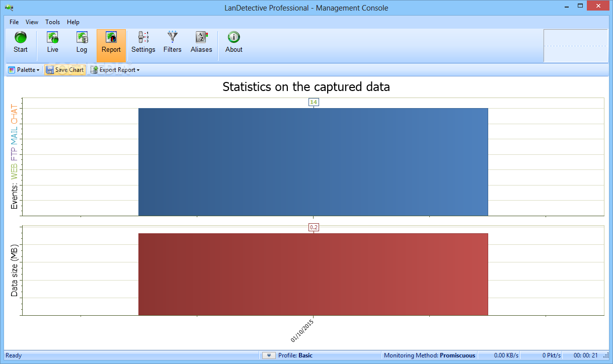Open the About dialog
The height and width of the screenshot is (364, 613).
(234, 43)
